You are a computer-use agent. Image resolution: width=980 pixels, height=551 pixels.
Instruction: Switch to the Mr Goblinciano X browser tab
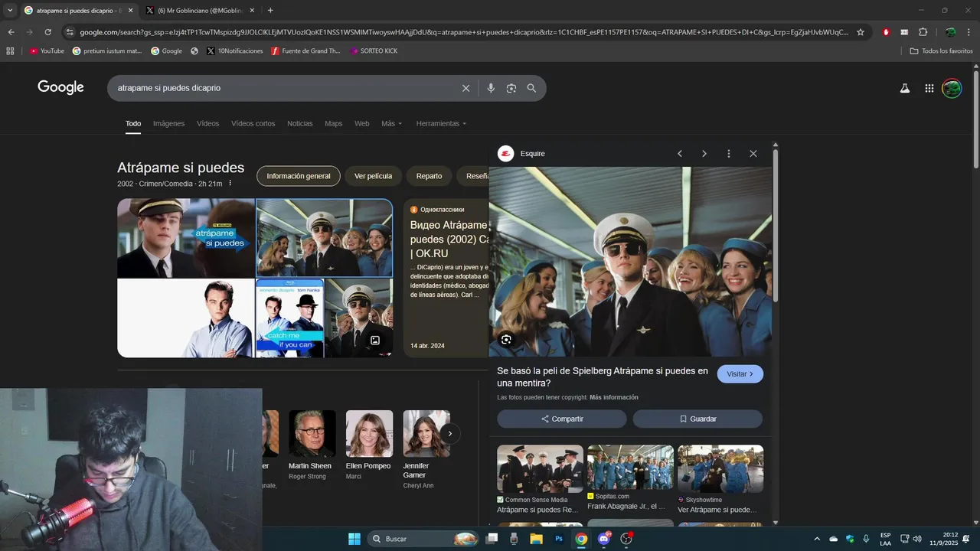click(x=199, y=11)
